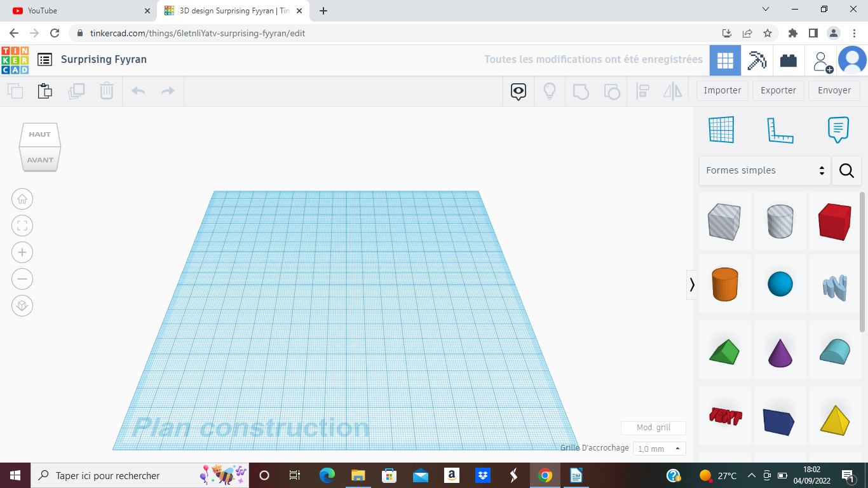Open the Blocks pickaxe mode
The width and height of the screenshot is (868, 488).
[x=757, y=60]
